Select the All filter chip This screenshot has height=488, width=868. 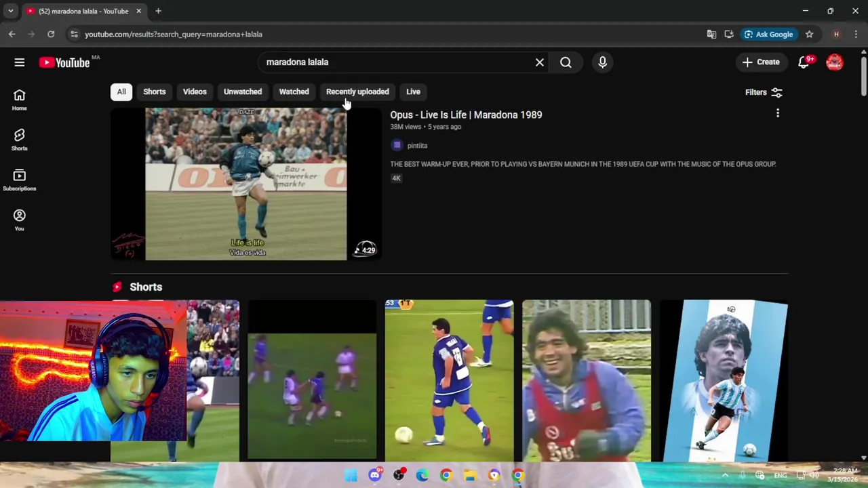click(x=121, y=91)
